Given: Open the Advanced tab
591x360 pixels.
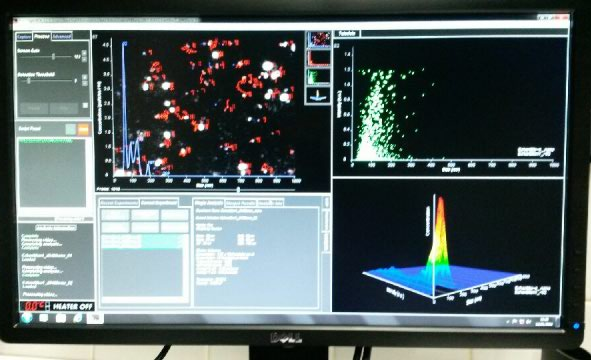Looking at the screenshot, I should [x=61, y=37].
